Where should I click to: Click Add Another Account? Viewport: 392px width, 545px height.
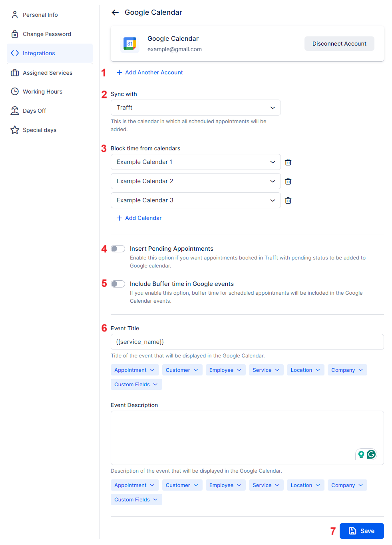coord(150,72)
